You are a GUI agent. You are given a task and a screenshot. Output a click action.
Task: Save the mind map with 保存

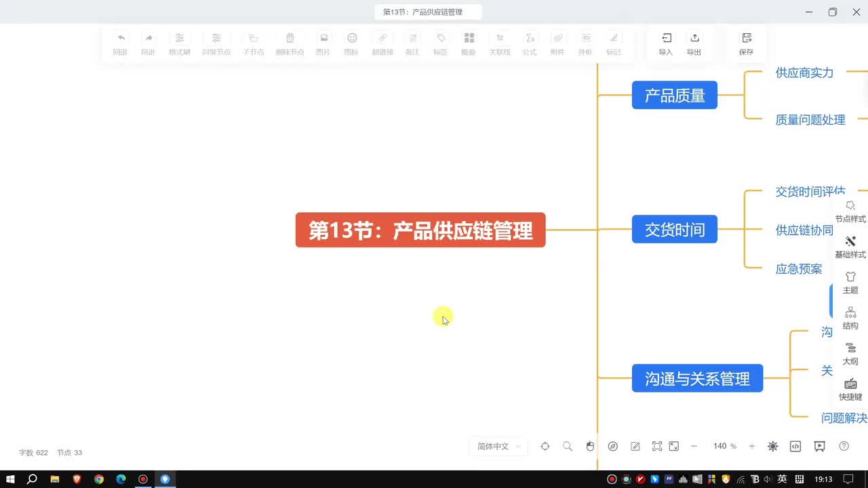pos(747,43)
